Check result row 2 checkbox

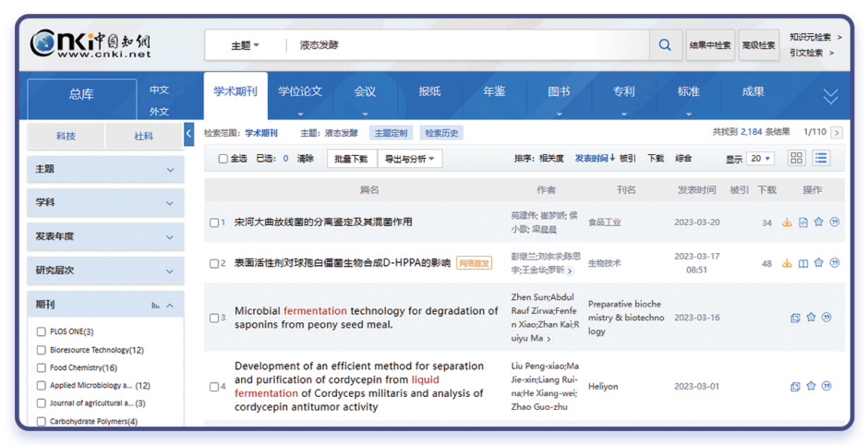point(214,263)
